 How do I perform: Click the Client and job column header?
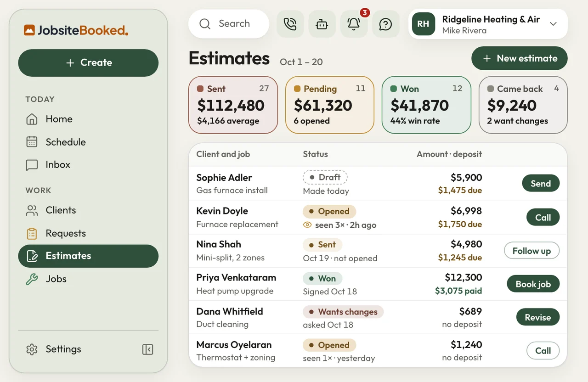[x=223, y=154]
